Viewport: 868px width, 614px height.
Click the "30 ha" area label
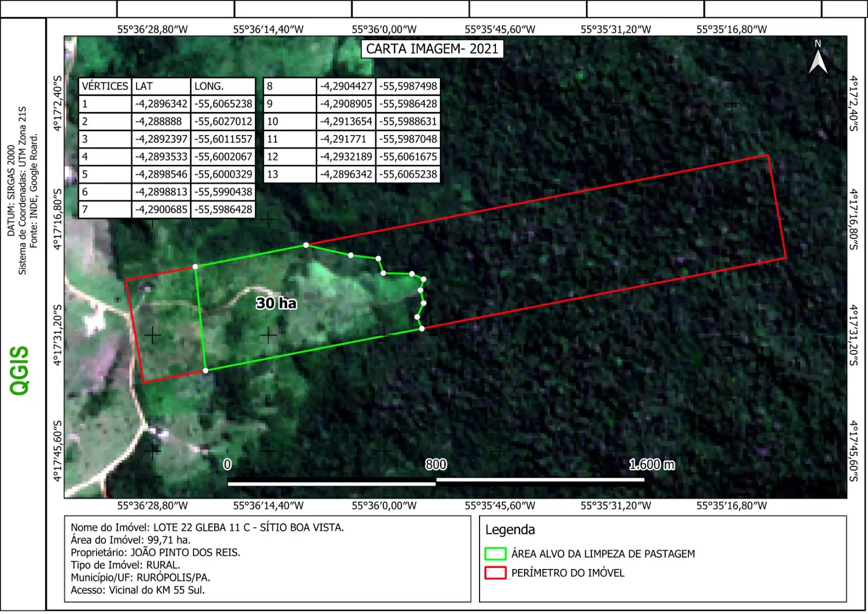click(276, 303)
